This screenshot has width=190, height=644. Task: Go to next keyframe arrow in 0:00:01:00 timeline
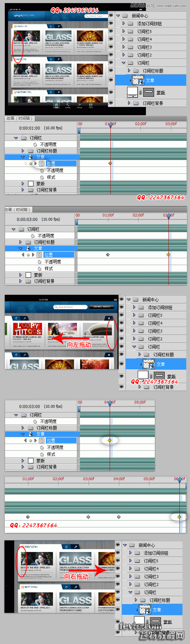(35, 163)
